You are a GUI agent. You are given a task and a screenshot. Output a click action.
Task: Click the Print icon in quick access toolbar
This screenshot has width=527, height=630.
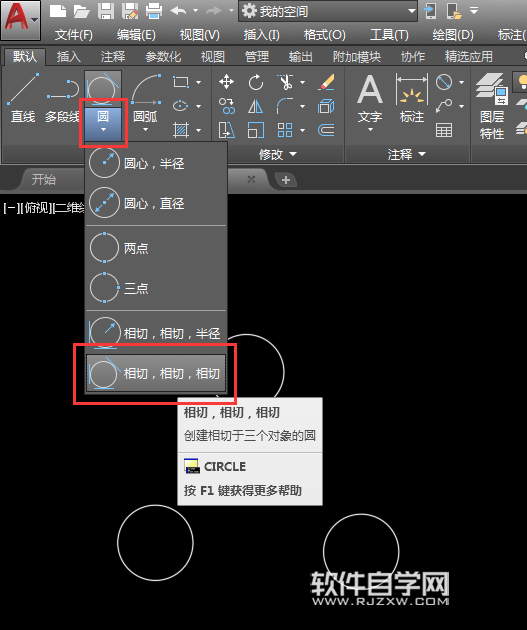pyautogui.click(x=154, y=11)
